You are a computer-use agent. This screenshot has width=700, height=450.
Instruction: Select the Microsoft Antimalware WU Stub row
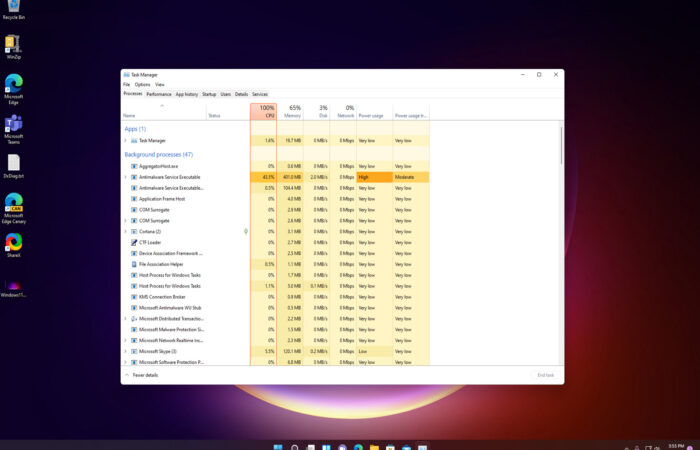(275, 308)
